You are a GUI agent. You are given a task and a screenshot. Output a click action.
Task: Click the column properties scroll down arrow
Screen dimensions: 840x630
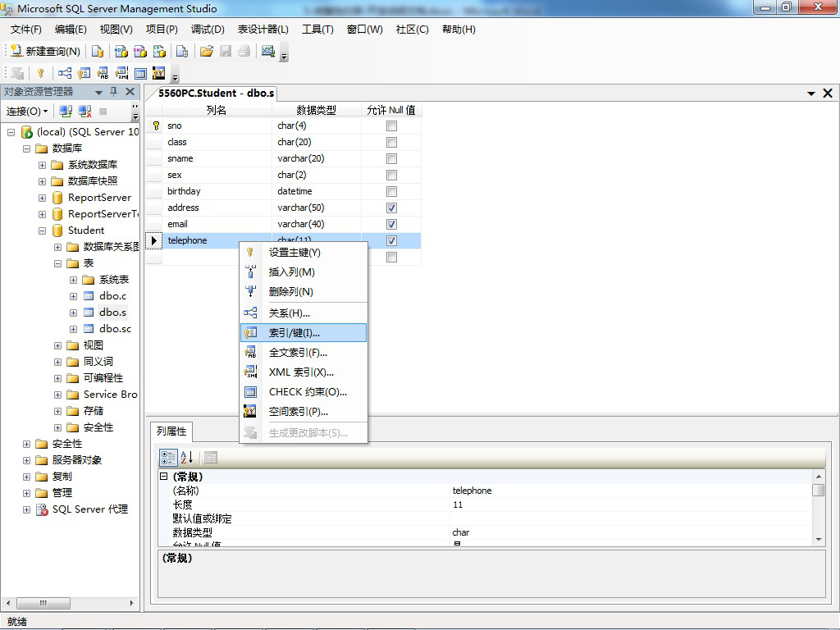click(818, 540)
